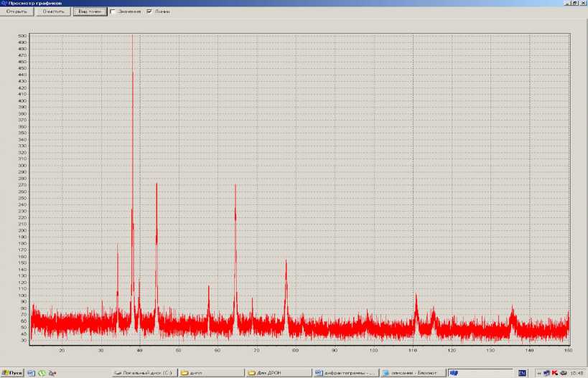The width and height of the screenshot is (588, 378).
Task: Click the Открыть (Open) button
Action: click(x=17, y=11)
